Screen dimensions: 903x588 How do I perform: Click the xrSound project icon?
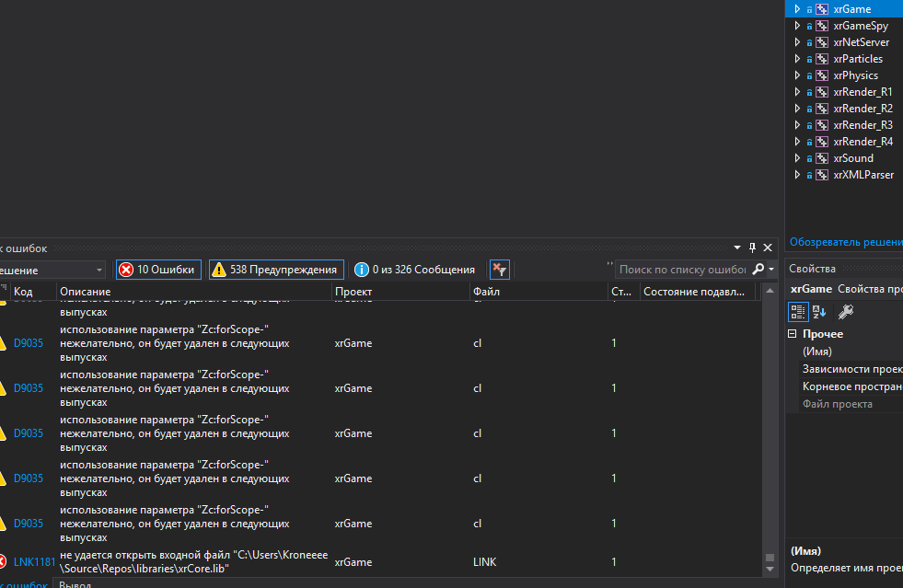click(821, 158)
